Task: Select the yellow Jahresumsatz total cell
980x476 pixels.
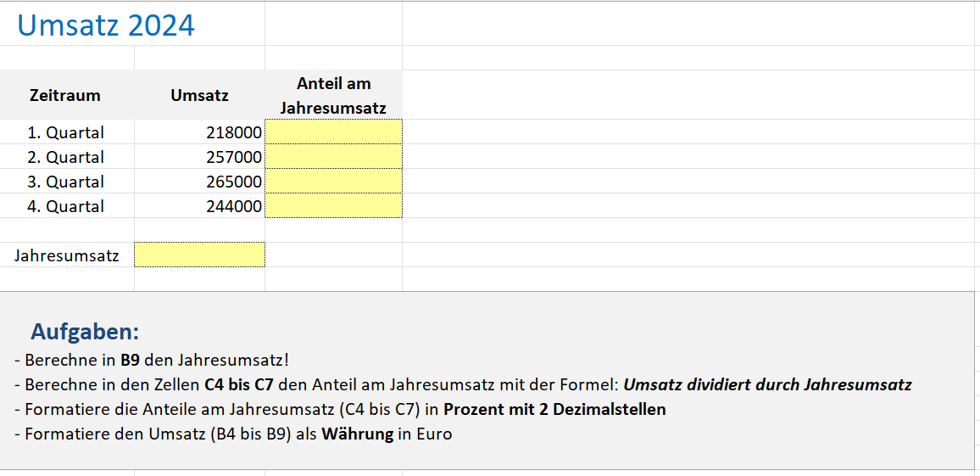Action: click(x=200, y=255)
